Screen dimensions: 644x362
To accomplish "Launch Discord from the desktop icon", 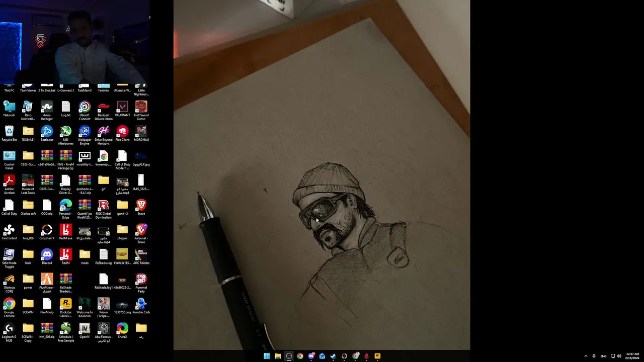I will pyautogui.click(x=47, y=257).
